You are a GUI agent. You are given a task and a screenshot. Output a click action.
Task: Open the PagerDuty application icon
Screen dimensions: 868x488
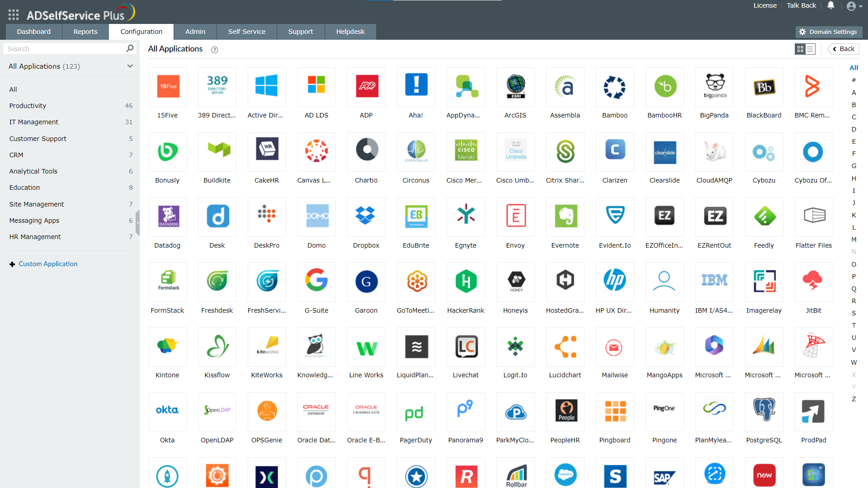tap(415, 411)
